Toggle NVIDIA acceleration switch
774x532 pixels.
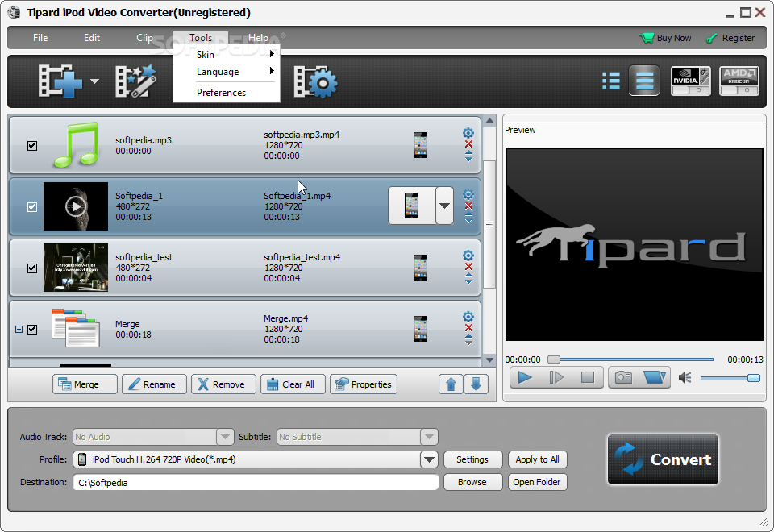pos(691,81)
